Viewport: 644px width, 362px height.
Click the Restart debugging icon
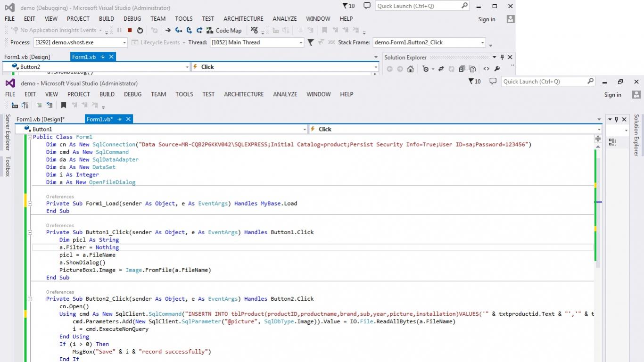140,30
